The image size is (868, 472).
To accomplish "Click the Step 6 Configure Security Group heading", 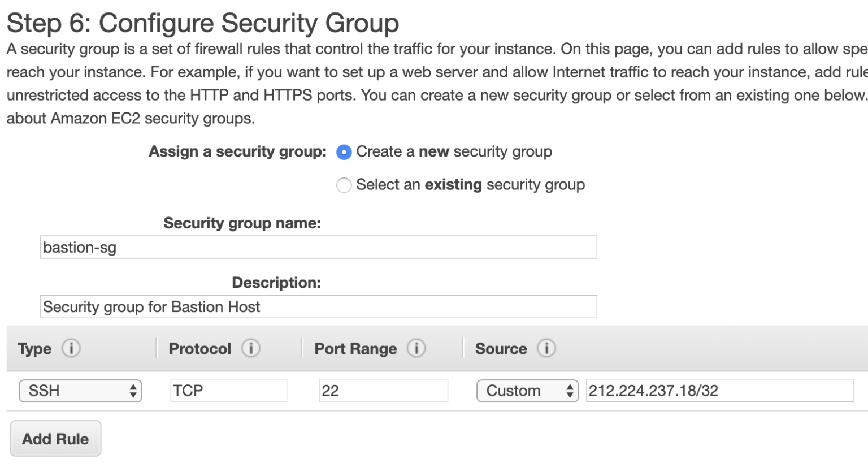I will (x=203, y=23).
